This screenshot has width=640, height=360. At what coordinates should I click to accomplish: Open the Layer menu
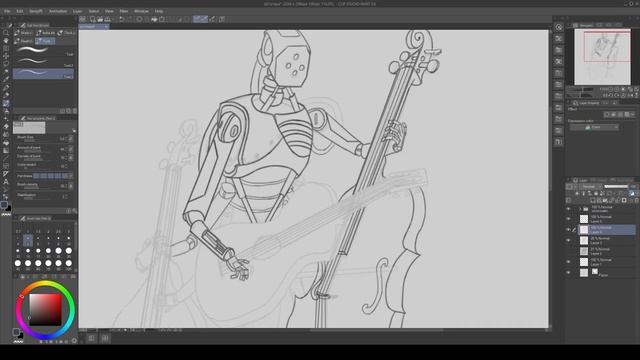tap(77, 11)
